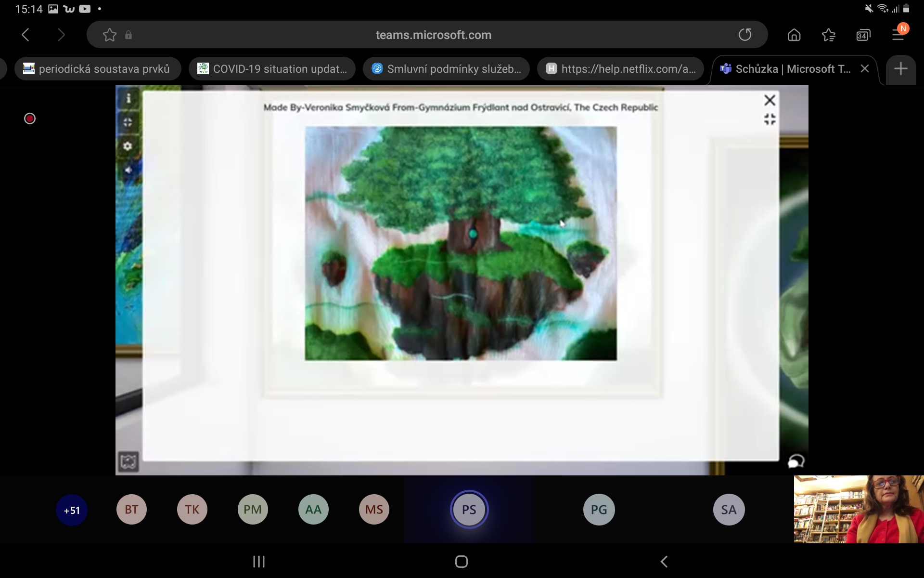
Task: Select the active speaker avatar PS
Action: [x=469, y=510]
